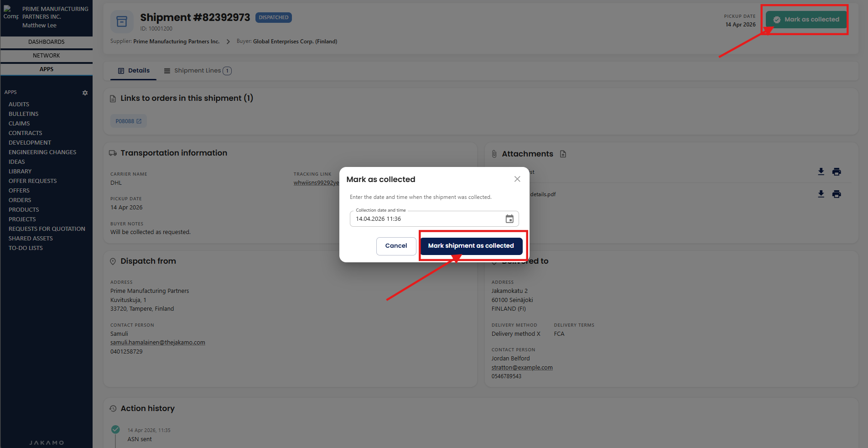Click the Collection date and time field
This screenshot has height=448, width=868.
click(426, 219)
